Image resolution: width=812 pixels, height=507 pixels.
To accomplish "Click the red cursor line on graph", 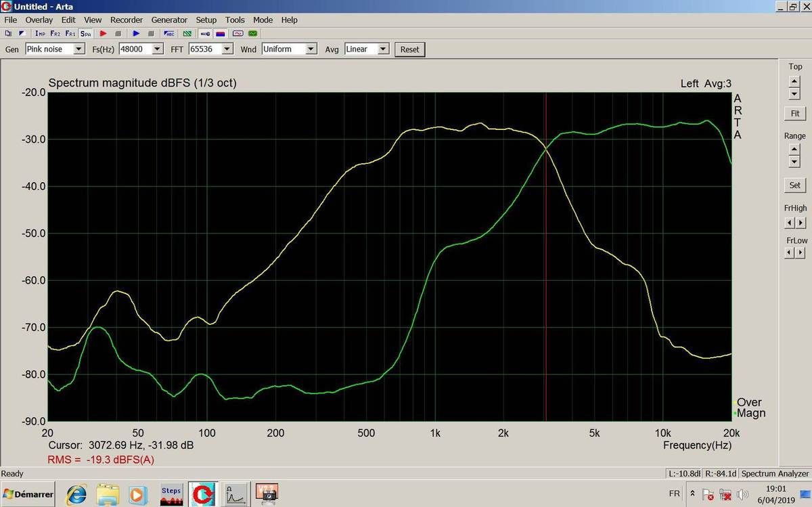I will pyautogui.click(x=545, y=257).
